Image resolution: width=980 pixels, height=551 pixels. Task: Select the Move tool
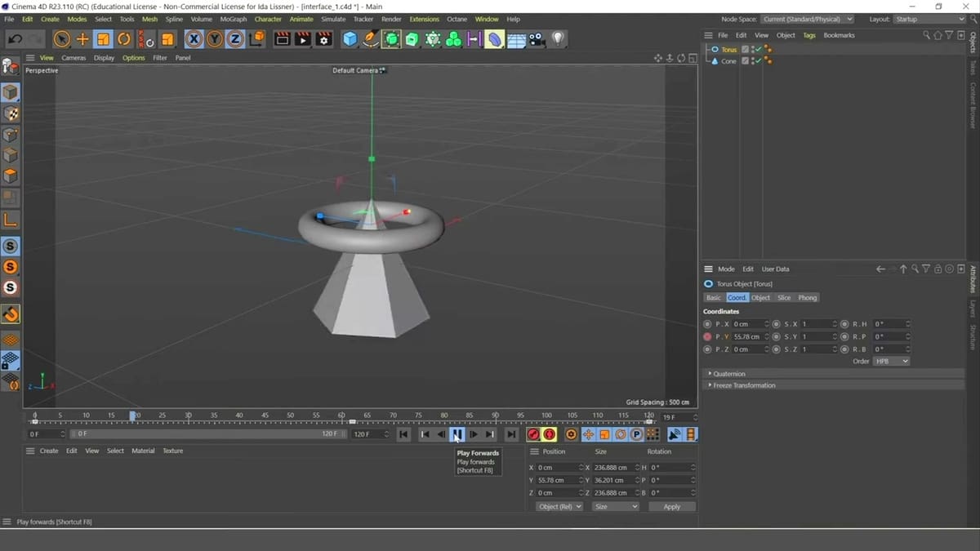pyautogui.click(x=82, y=38)
